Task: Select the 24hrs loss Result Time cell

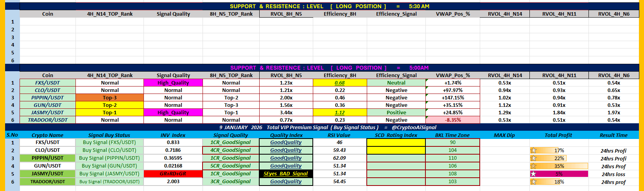Action: click(614, 174)
